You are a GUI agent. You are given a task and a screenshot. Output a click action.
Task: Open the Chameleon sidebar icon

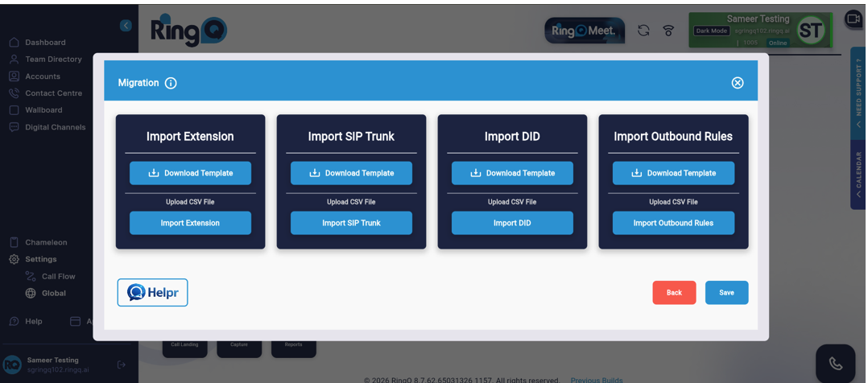point(14,242)
